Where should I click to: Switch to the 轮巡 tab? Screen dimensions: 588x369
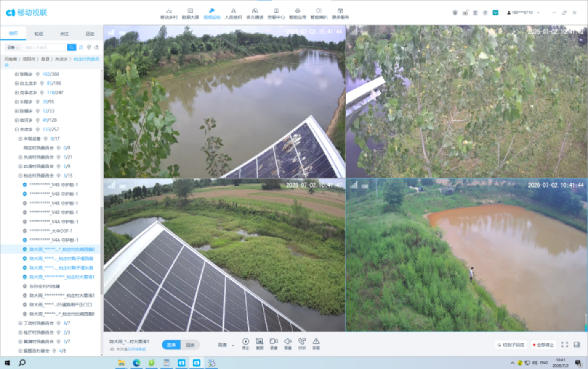[39, 34]
